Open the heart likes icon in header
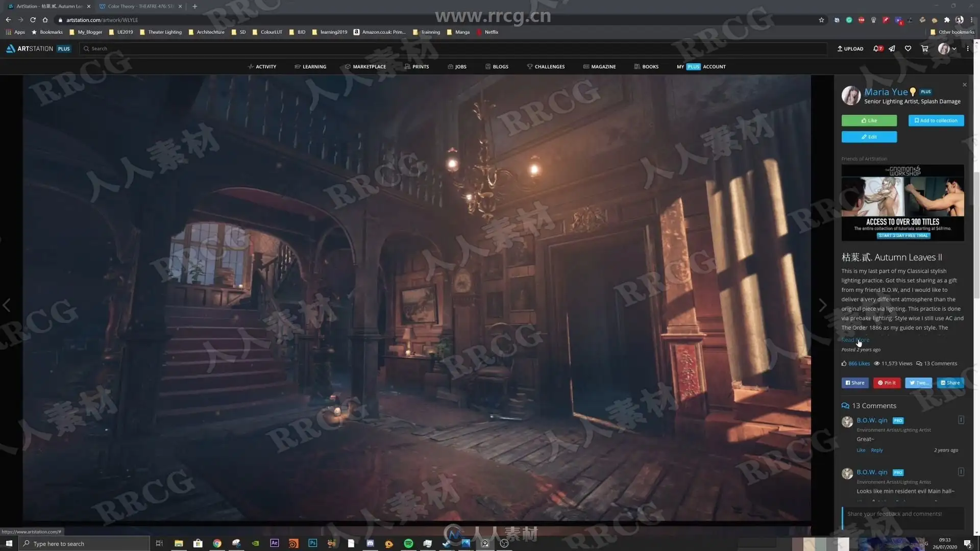The height and width of the screenshot is (551, 980). point(908,49)
